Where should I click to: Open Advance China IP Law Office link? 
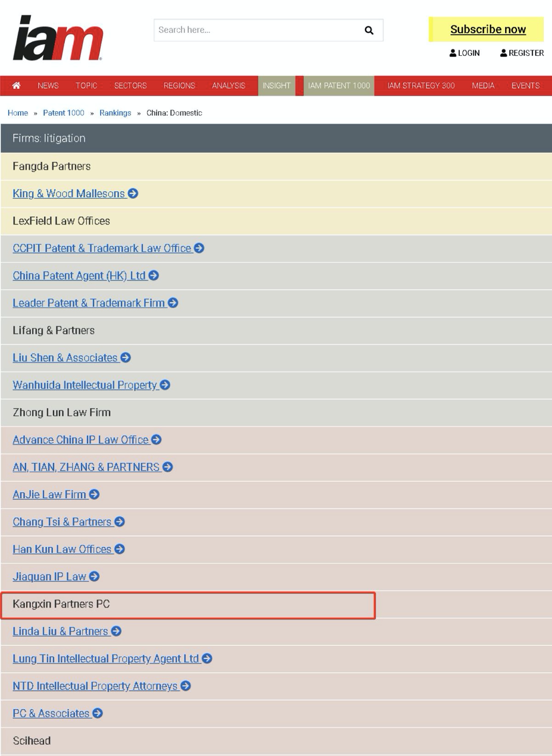click(x=81, y=439)
